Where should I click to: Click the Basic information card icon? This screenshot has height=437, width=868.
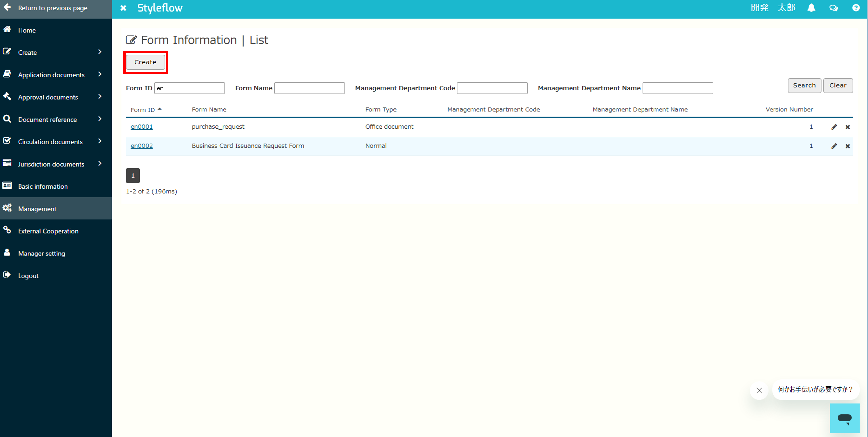tap(7, 186)
